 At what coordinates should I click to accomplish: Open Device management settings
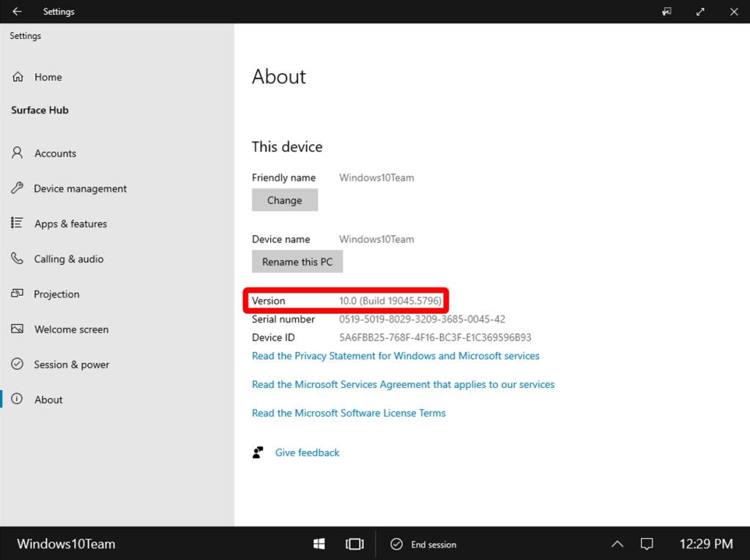(117, 188)
